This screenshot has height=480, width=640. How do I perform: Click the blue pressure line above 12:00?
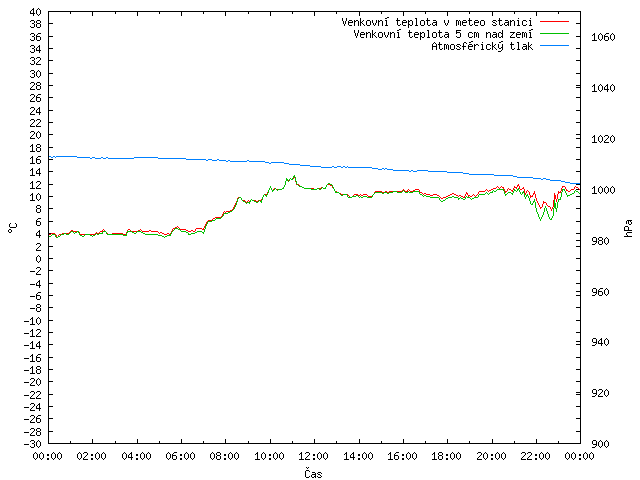(x=314, y=166)
